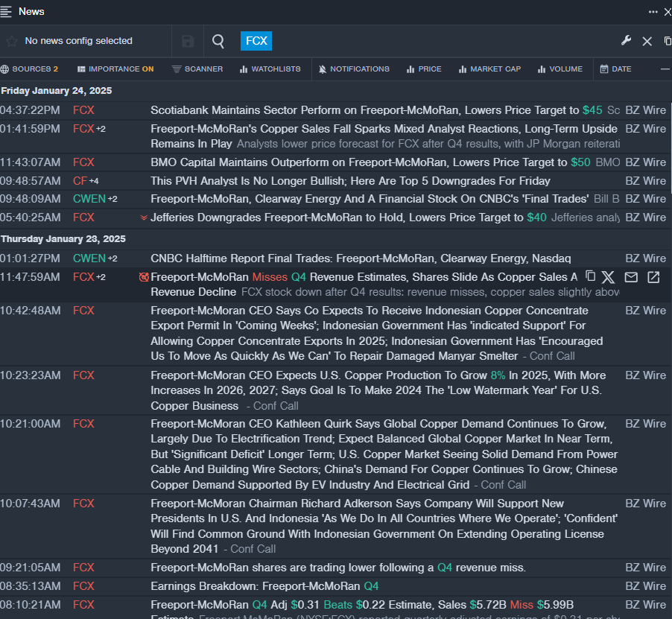Open the Watchlists filter menu
672x619 pixels.
pyautogui.click(x=270, y=69)
